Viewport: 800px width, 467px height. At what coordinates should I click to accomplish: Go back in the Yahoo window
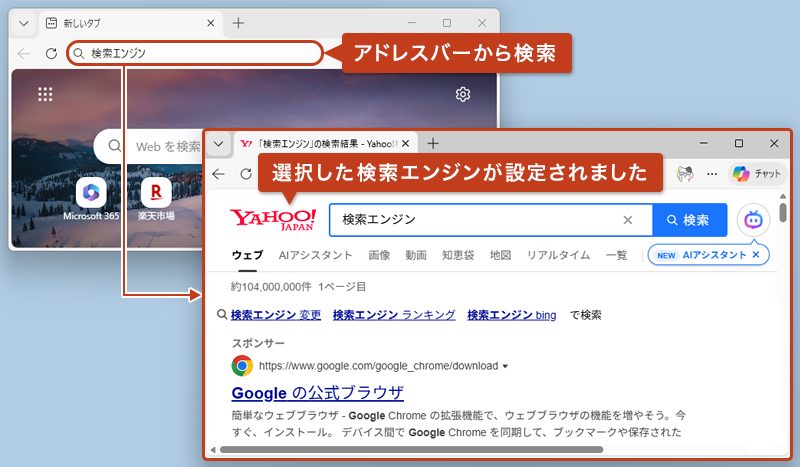[x=218, y=174]
